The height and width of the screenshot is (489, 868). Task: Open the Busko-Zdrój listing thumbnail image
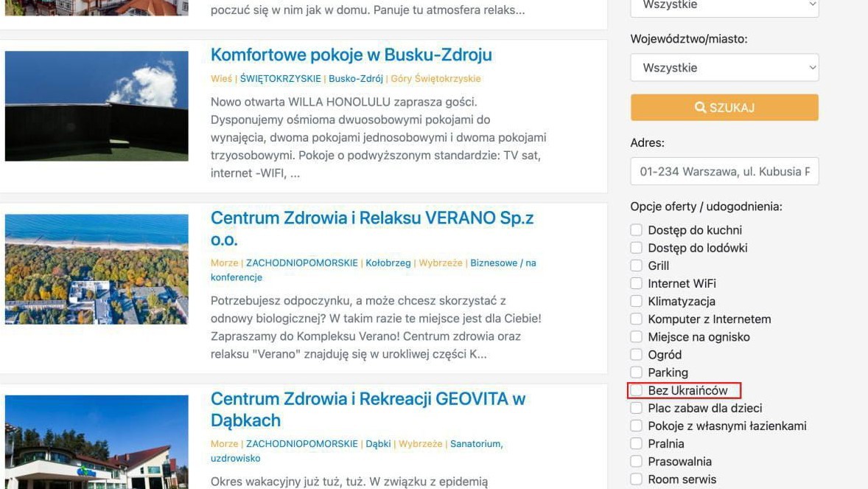(x=97, y=106)
